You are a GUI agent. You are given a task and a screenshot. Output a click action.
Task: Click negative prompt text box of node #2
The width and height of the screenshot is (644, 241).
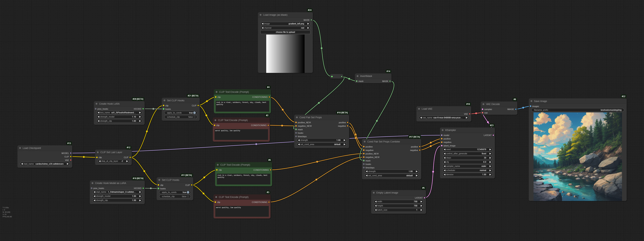241,134
